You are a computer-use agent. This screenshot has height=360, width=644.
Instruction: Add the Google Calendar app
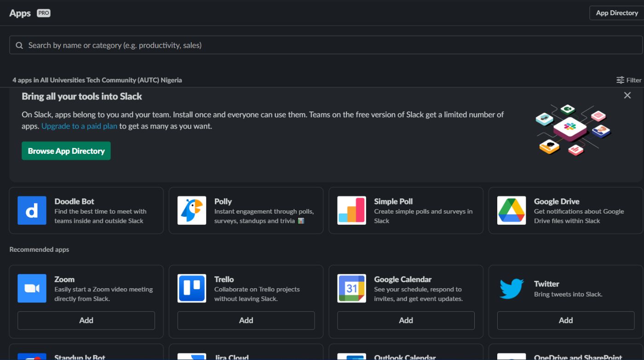point(406,320)
